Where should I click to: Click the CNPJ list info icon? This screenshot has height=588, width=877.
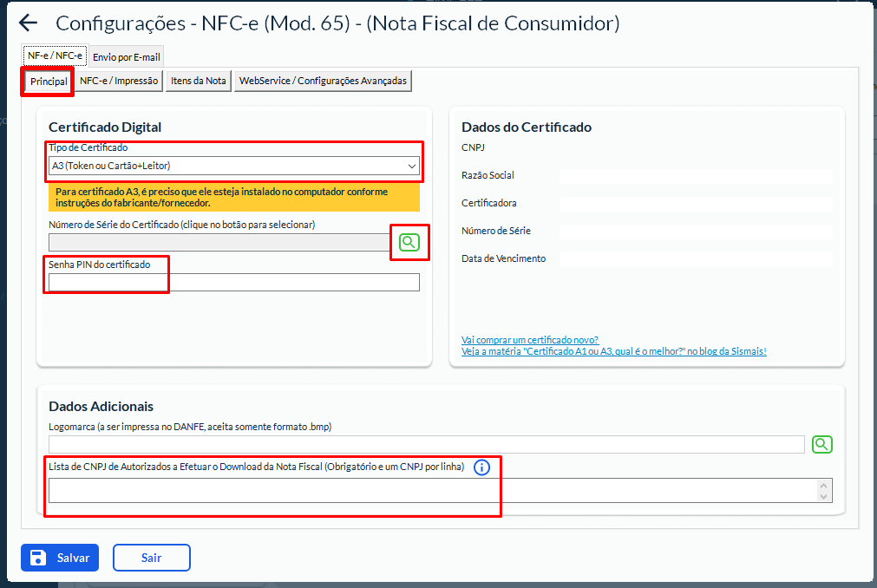coord(482,467)
